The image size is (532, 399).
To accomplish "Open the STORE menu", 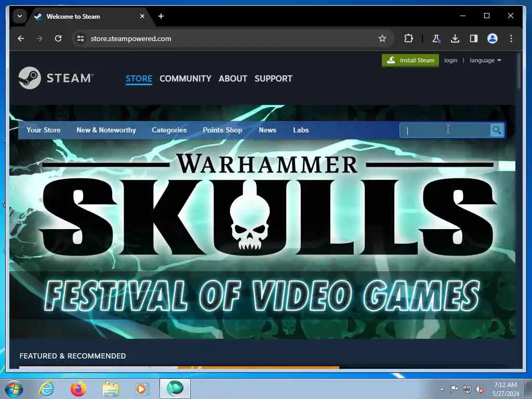I will click(139, 79).
